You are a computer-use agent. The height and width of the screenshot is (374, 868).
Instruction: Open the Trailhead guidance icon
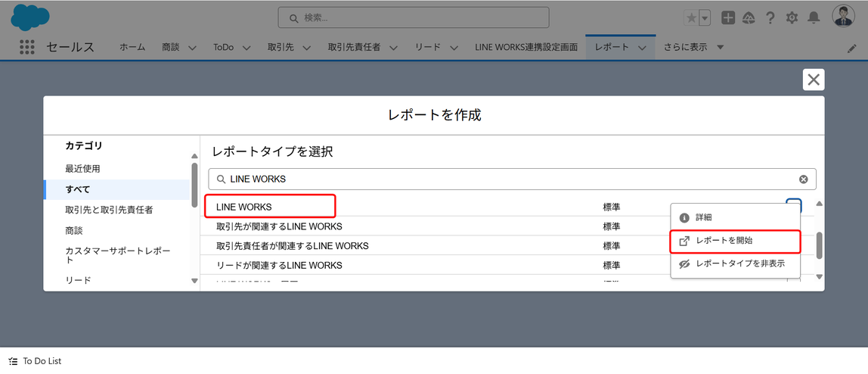pyautogui.click(x=749, y=17)
